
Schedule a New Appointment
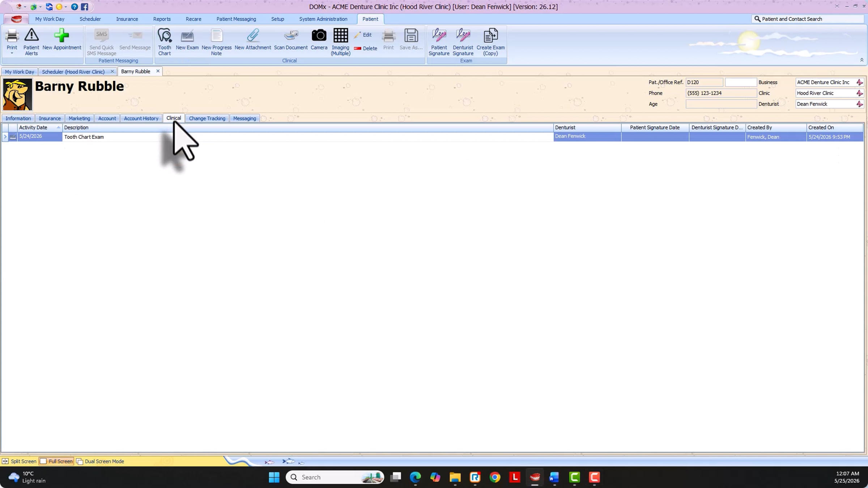(61, 39)
